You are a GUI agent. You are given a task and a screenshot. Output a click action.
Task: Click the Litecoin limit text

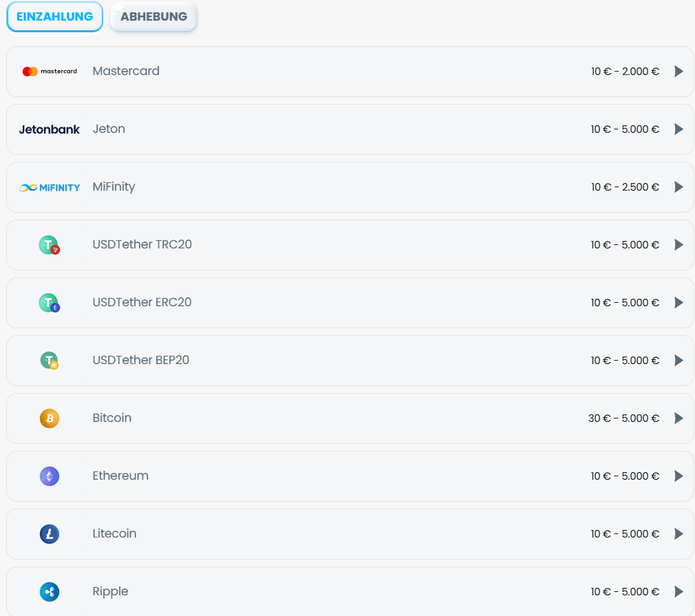[625, 534]
